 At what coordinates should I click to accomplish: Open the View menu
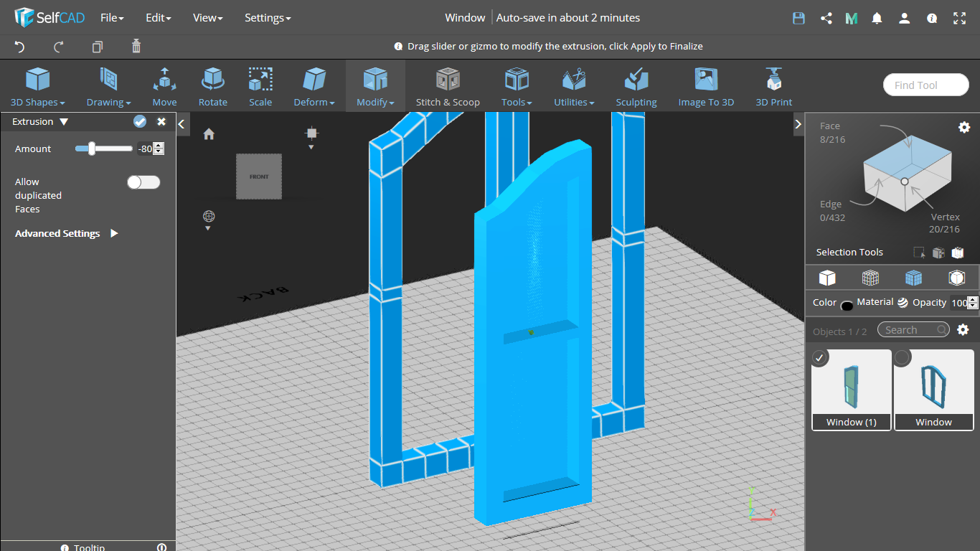coord(207,18)
